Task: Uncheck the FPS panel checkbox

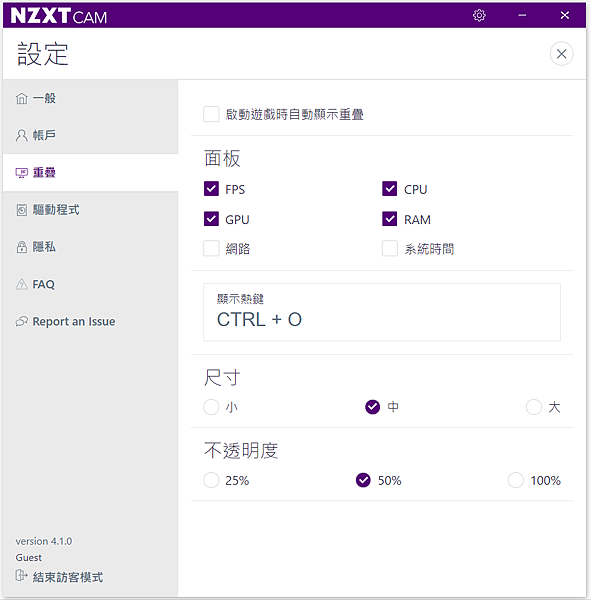Action: 211,189
